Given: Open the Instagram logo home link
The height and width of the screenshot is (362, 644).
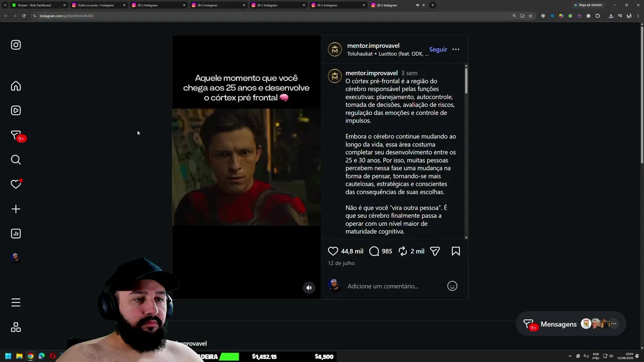Looking at the screenshot, I should 16,45.
